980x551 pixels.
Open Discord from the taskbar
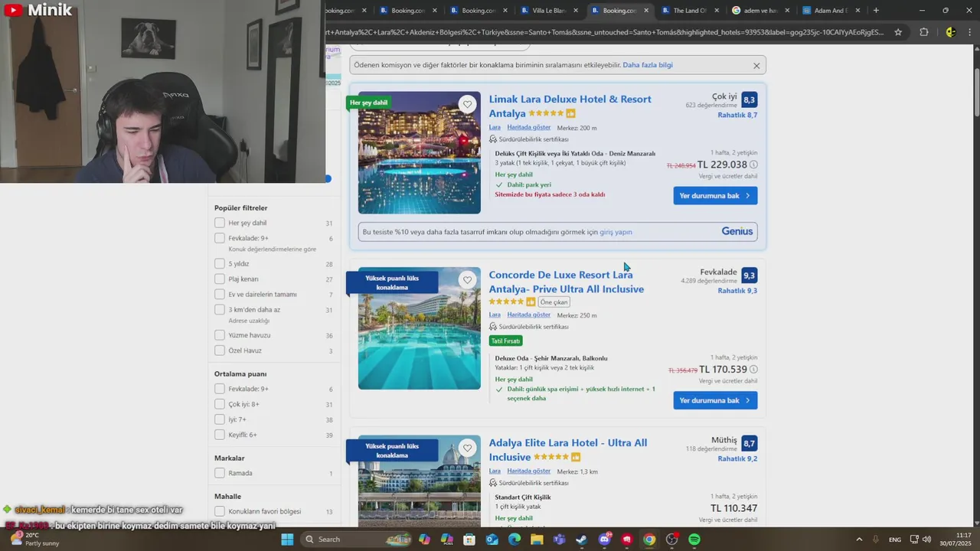point(605,540)
